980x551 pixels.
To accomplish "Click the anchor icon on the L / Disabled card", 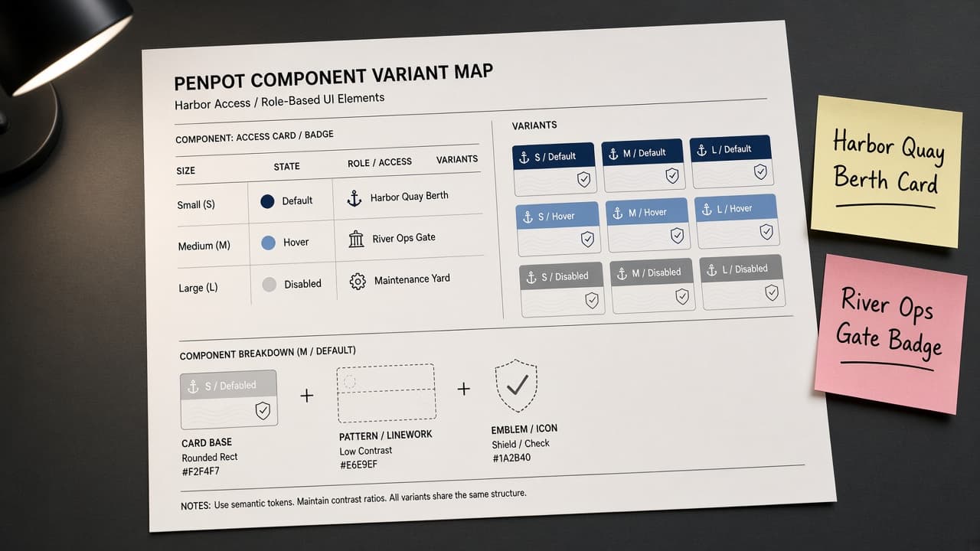I will coord(711,270).
